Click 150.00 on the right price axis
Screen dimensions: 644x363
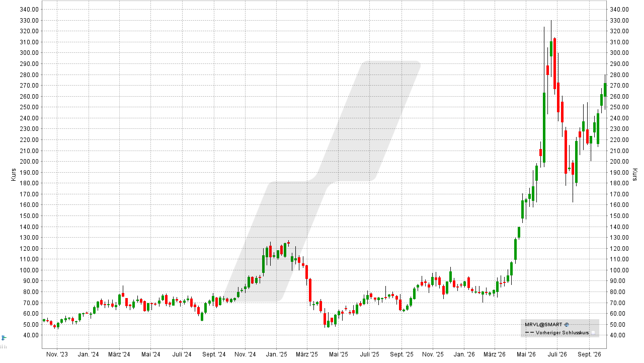(619, 216)
